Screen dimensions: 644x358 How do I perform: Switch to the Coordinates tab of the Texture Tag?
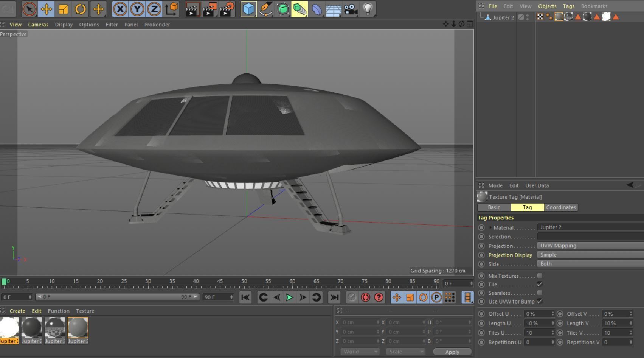coord(561,207)
